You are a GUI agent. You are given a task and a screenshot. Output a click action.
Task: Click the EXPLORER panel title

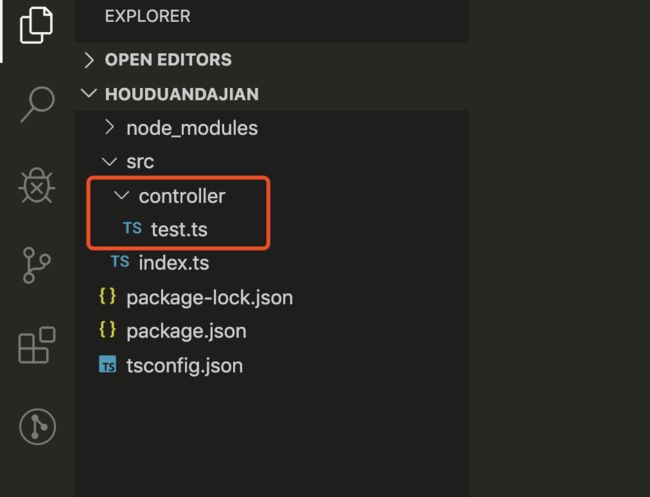(148, 17)
